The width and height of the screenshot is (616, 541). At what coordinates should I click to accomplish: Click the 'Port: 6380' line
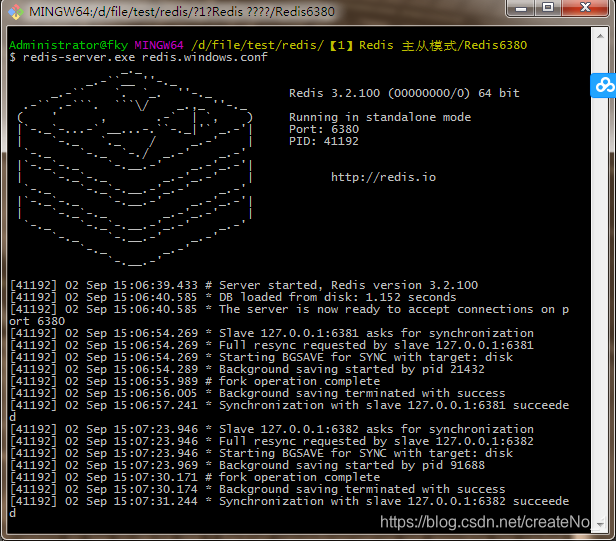pos(324,129)
